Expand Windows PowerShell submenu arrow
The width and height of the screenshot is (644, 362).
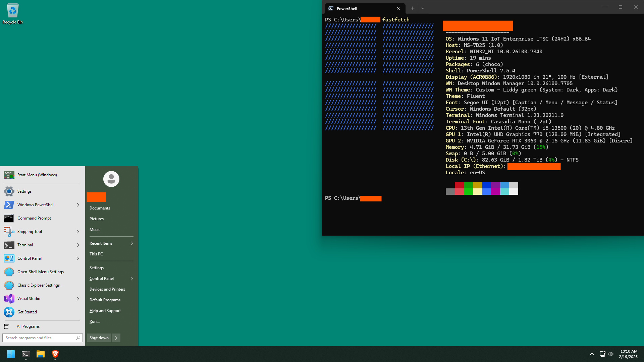[x=78, y=205]
